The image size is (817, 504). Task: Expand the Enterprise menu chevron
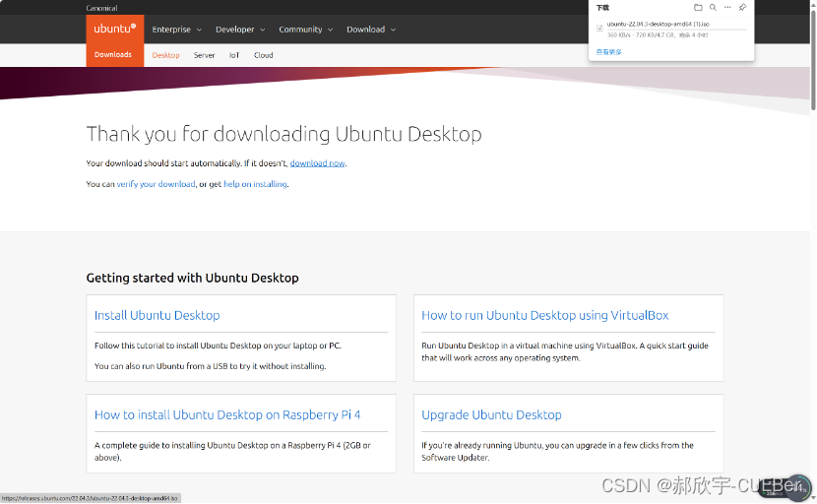coord(199,30)
